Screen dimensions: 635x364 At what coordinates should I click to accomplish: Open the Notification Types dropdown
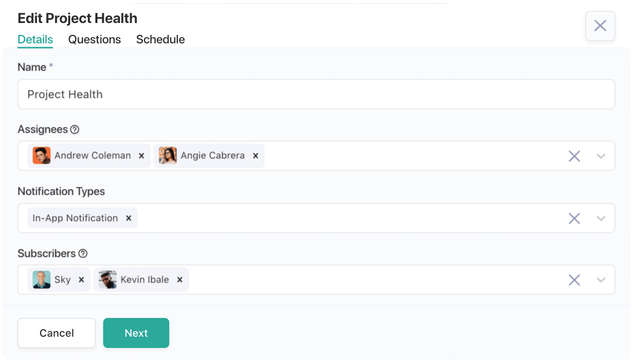(600, 218)
